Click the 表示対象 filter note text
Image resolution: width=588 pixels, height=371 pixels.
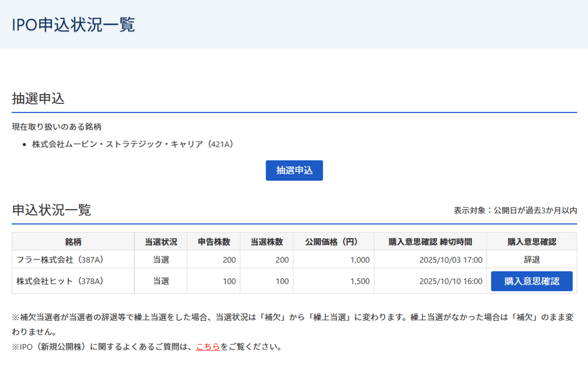[515, 210]
